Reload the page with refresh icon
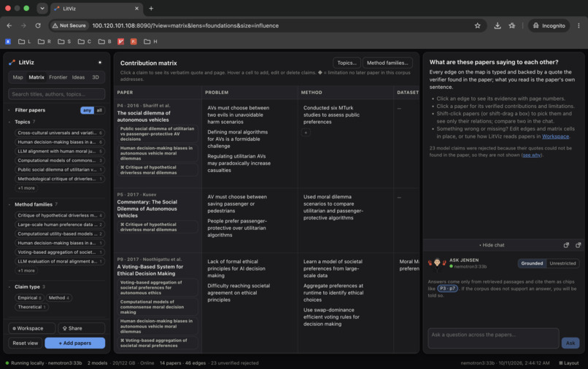 point(38,26)
